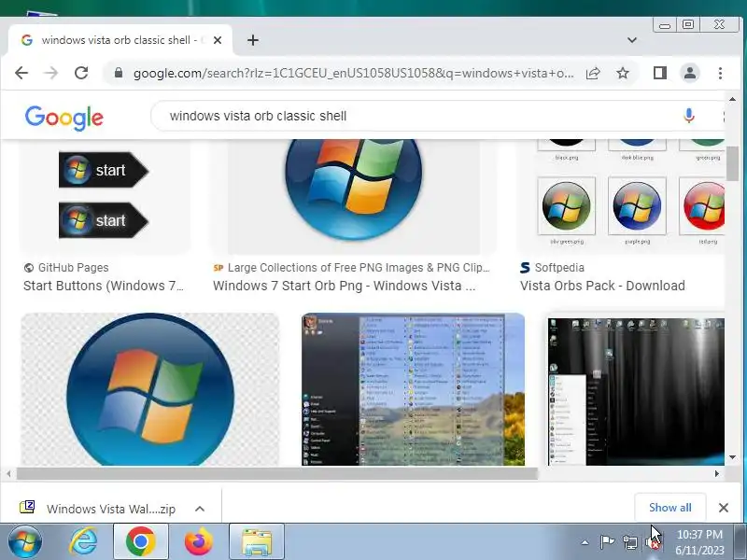747x560 pixels.
Task: Open the Vista Orbs Pack - Download link
Action: (x=602, y=286)
